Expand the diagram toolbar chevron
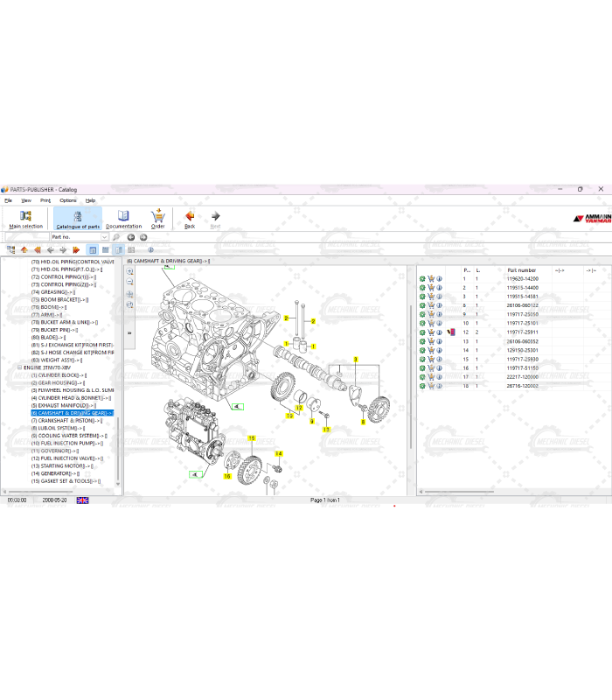The image size is (612, 700). (x=129, y=332)
